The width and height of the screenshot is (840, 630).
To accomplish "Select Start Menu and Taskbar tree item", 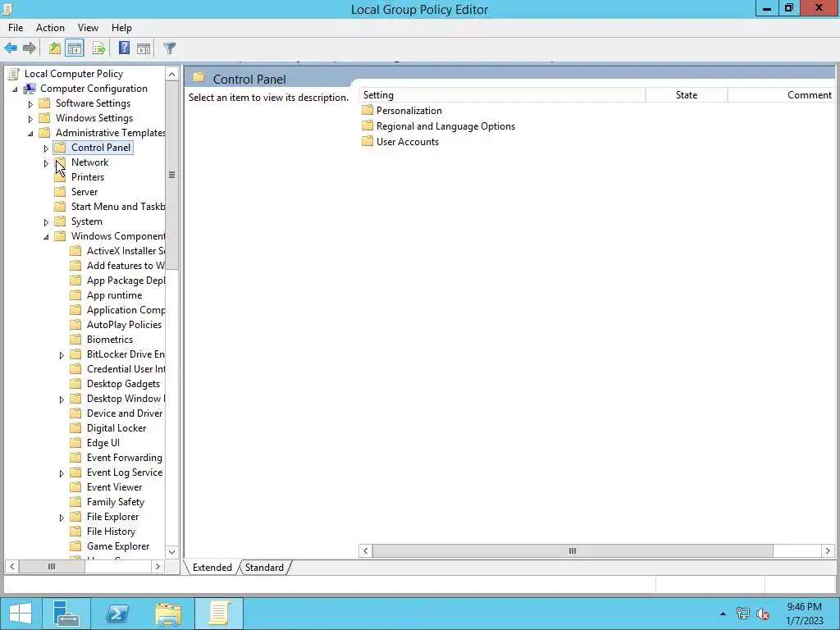I will [x=118, y=207].
